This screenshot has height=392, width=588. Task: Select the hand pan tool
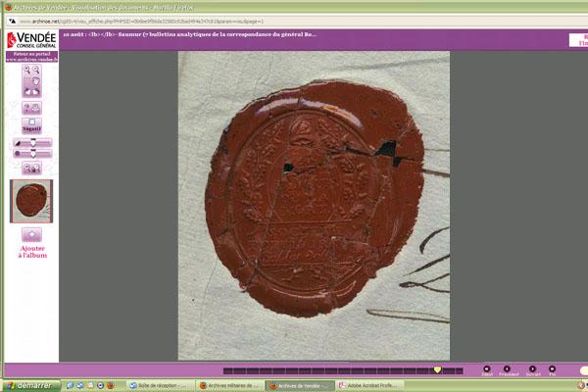click(36, 81)
